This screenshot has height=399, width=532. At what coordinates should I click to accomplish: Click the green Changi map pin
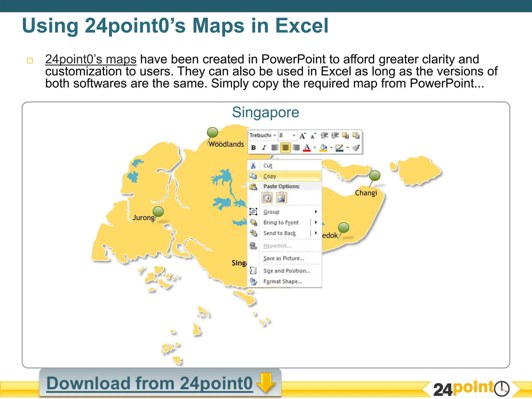coord(375,176)
